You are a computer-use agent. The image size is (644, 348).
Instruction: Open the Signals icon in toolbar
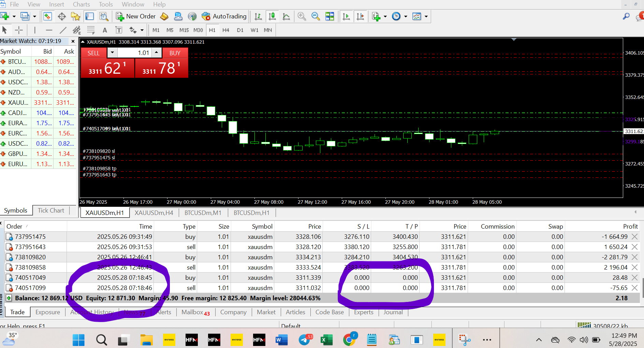(x=192, y=16)
